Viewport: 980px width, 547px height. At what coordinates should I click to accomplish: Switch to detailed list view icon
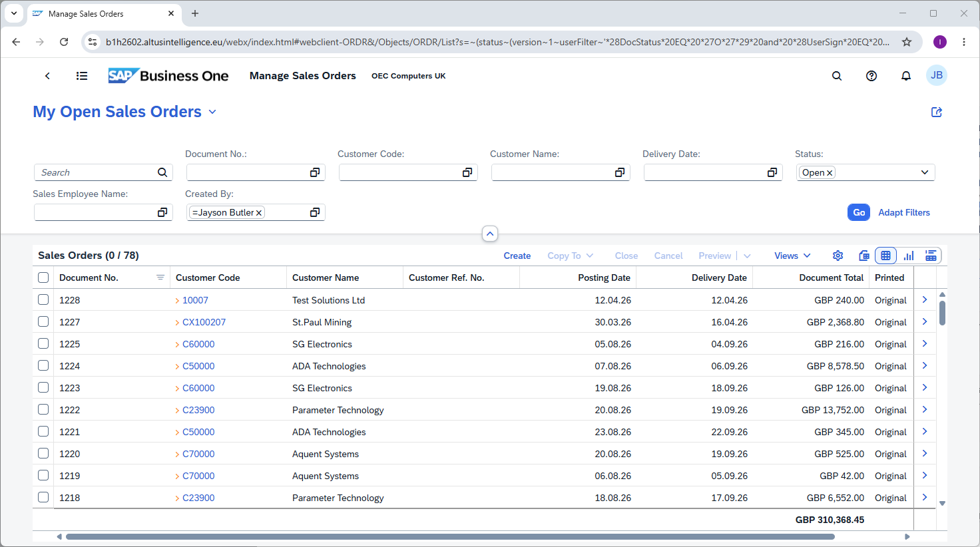pos(931,256)
